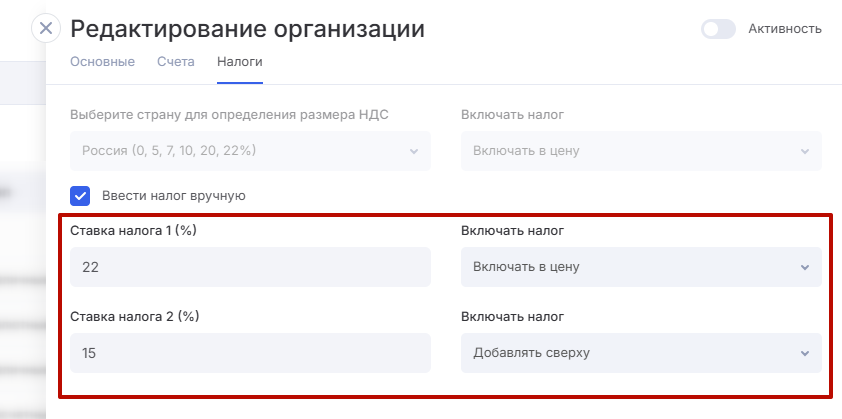Viewport: 842px width, 419px height.
Task: Open the country VAT selection dropdown
Action: click(x=240, y=151)
